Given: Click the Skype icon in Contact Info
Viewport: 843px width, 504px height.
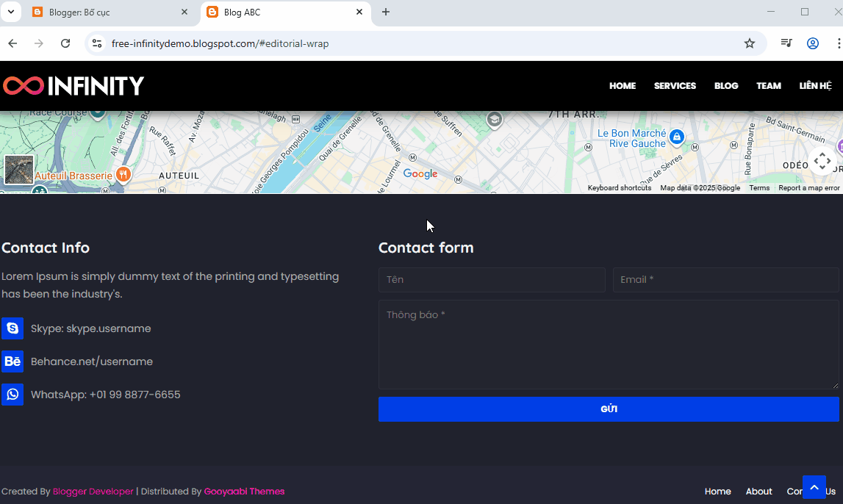Looking at the screenshot, I should [x=12, y=328].
